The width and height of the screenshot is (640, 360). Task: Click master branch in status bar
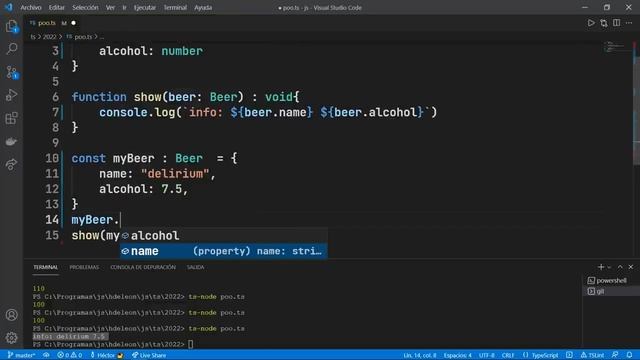pyautogui.click(x=21, y=355)
